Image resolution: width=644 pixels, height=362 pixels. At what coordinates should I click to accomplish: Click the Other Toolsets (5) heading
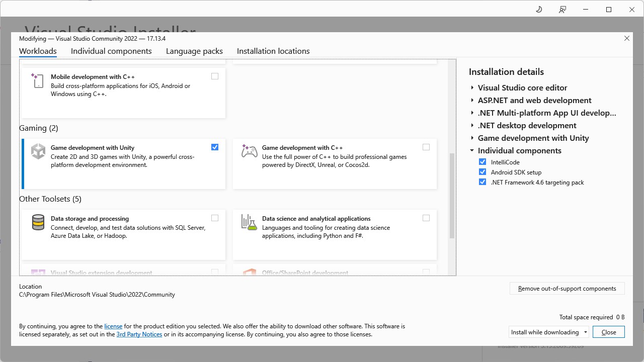50,199
